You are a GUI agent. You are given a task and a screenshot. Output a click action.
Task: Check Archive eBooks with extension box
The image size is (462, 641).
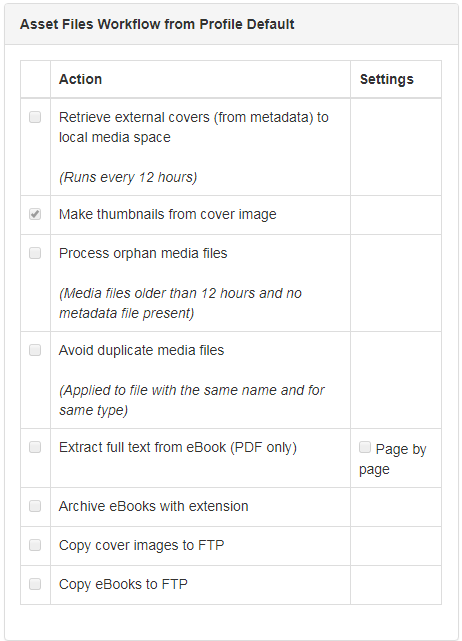click(x=35, y=506)
